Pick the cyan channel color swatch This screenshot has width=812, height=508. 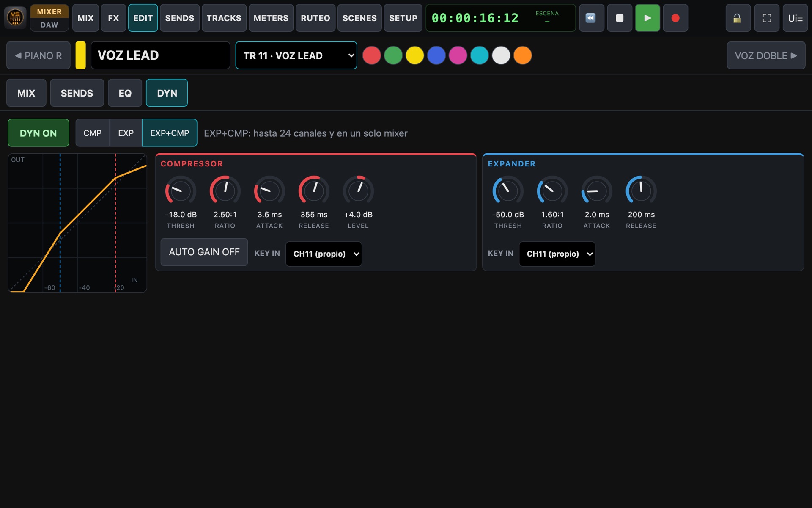(x=480, y=55)
